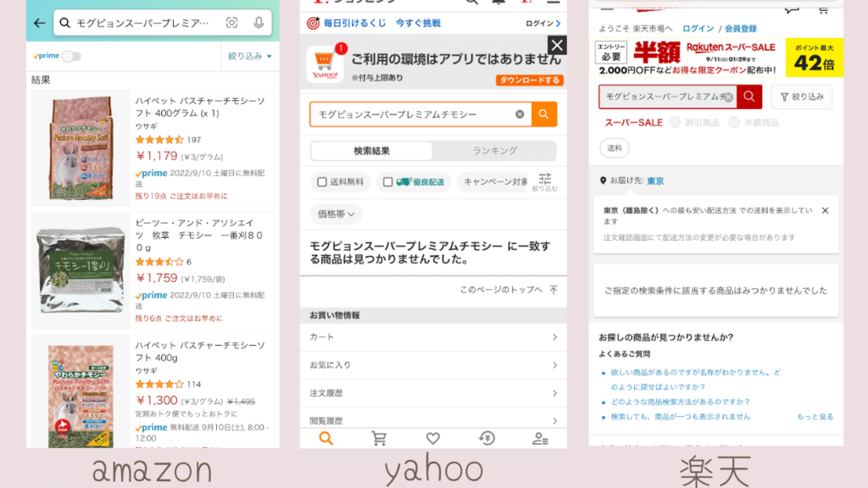Toggle the Amazon prime filter switch

(x=71, y=56)
